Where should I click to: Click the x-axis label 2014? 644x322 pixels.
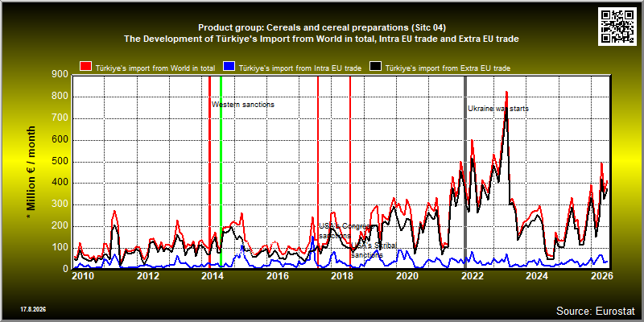(x=213, y=275)
